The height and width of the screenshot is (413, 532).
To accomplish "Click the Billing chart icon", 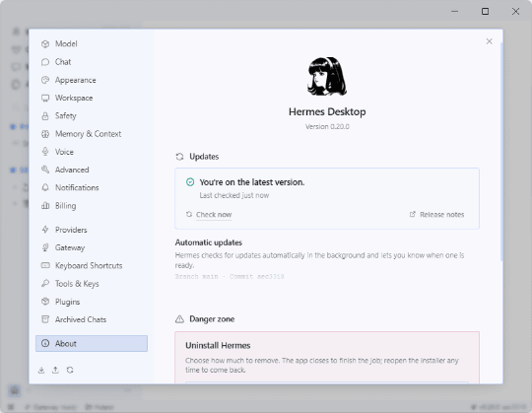I will [x=45, y=205].
